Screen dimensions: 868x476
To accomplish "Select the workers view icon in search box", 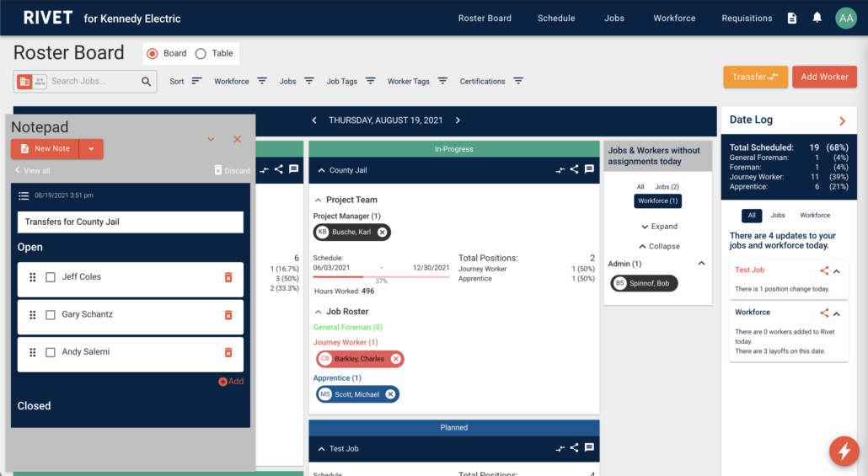I will click(x=40, y=82).
